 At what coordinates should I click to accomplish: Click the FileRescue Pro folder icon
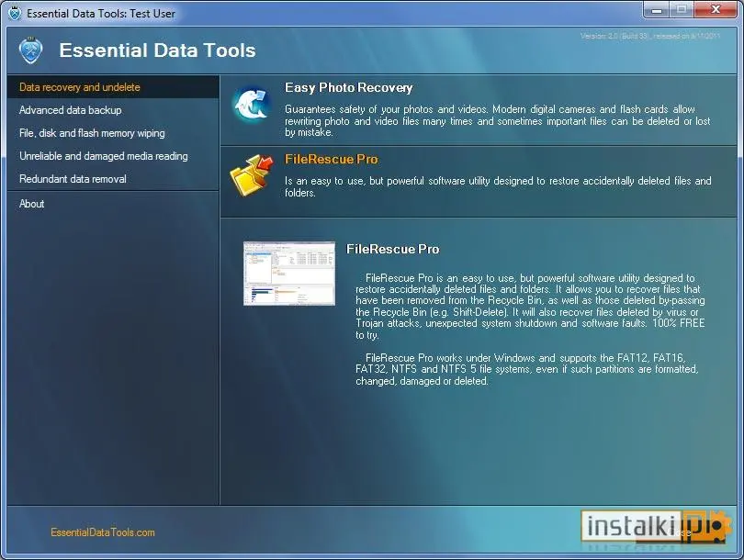point(252,176)
